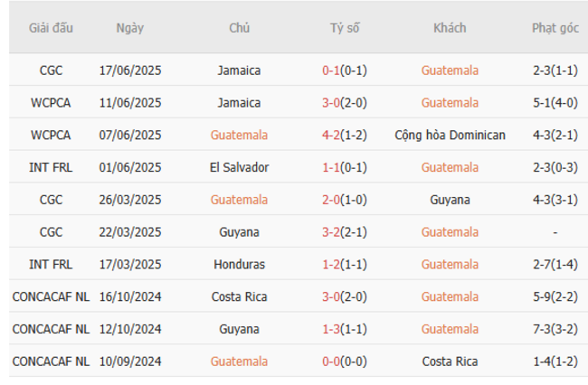This screenshot has width=588, height=385.
Task: Click the Phạt góc column header
Action: tap(555, 28)
